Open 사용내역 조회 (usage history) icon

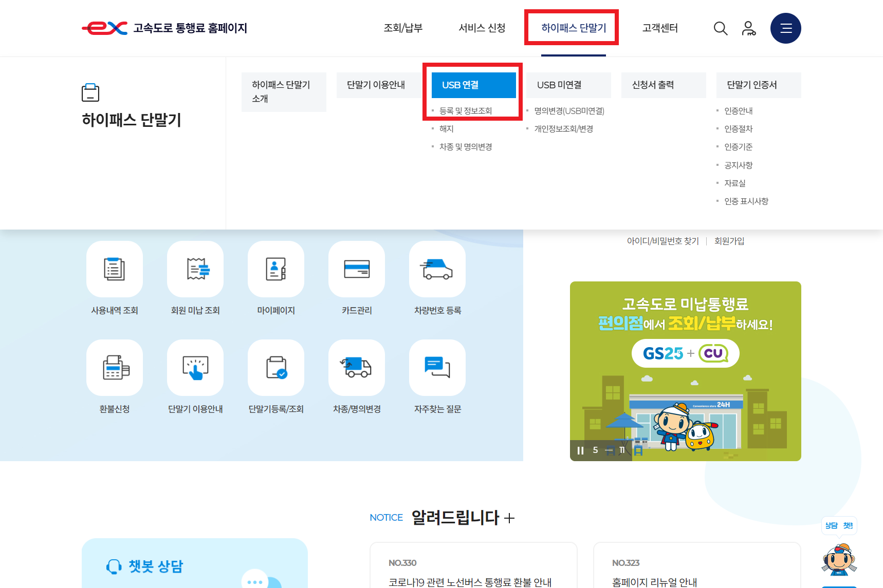114,269
